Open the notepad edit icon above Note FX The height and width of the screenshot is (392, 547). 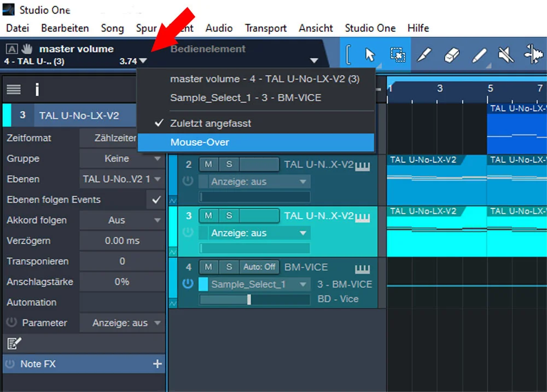click(14, 343)
